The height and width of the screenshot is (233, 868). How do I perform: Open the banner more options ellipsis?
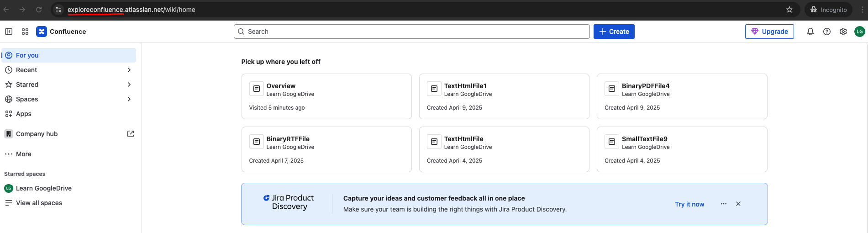(724, 204)
